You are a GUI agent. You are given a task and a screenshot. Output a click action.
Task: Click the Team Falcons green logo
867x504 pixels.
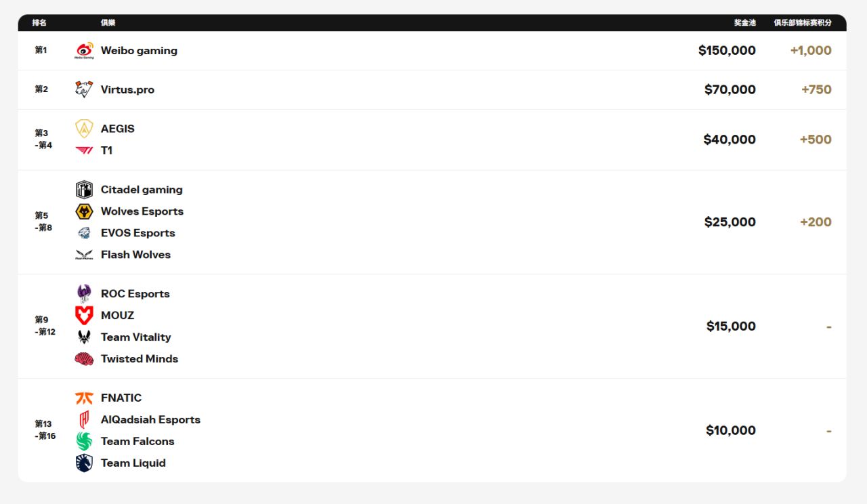tap(84, 442)
